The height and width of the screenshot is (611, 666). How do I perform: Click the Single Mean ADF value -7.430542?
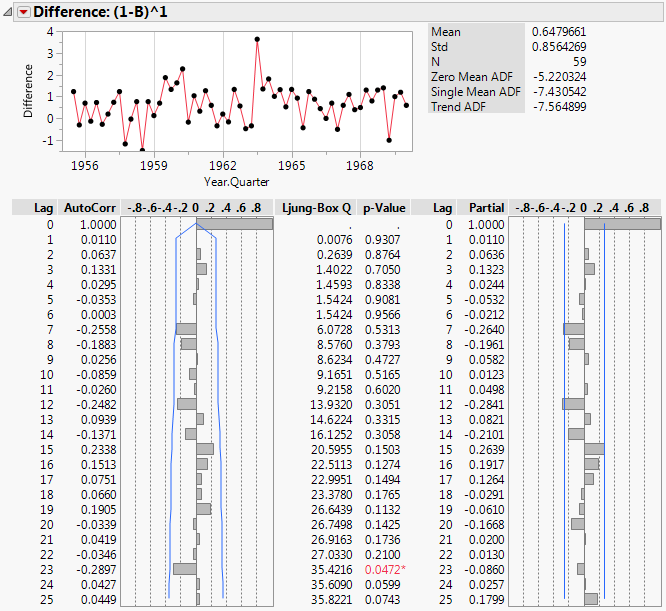(x=566, y=91)
